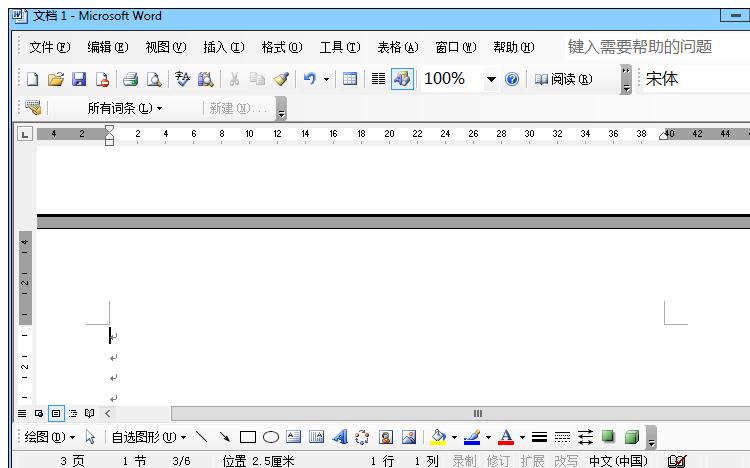750x468 pixels.
Task: Open the 视图 menu
Action: coord(165,47)
